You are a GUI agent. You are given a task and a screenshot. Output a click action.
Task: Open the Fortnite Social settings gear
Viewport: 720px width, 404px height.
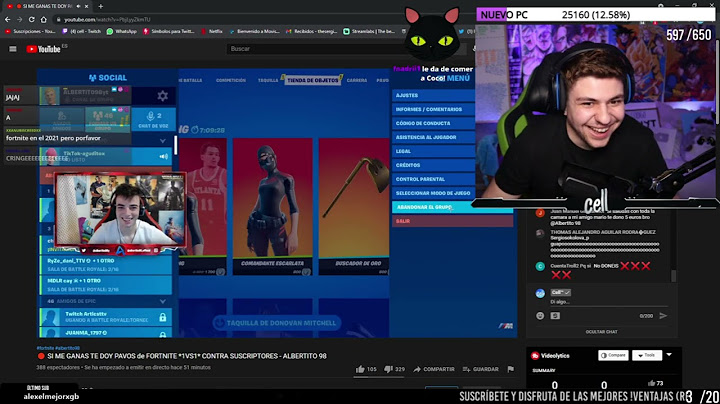tap(163, 96)
